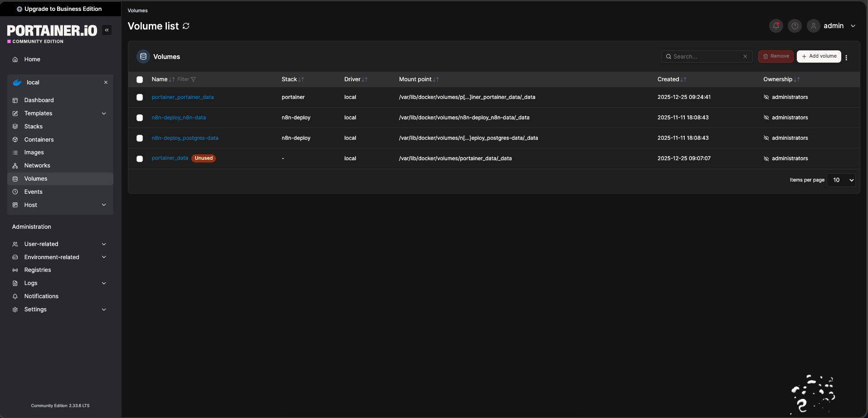This screenshot has height=418, width=868.
Task: Click the help question mark icon
Action: pyautogui.click(x=795, y=26)
